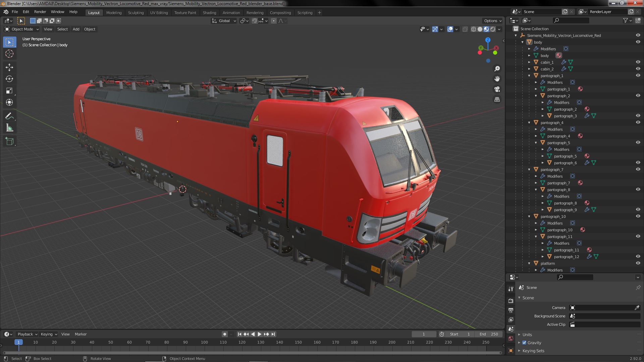
Task: Toggle X-ray display
Action: [x=465, y=29]
